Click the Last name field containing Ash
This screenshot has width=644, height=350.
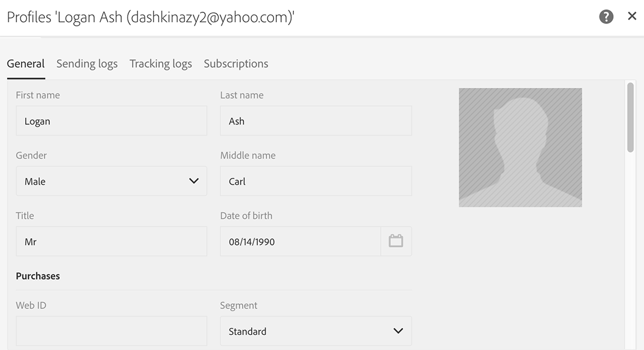coord(316,121)
